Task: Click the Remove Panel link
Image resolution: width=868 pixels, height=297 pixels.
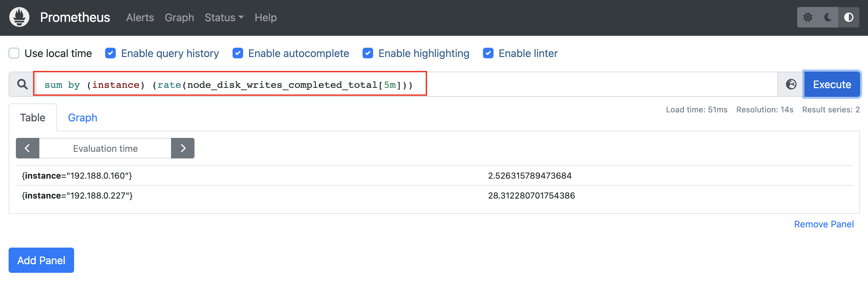Action: [x=824, y=224]
